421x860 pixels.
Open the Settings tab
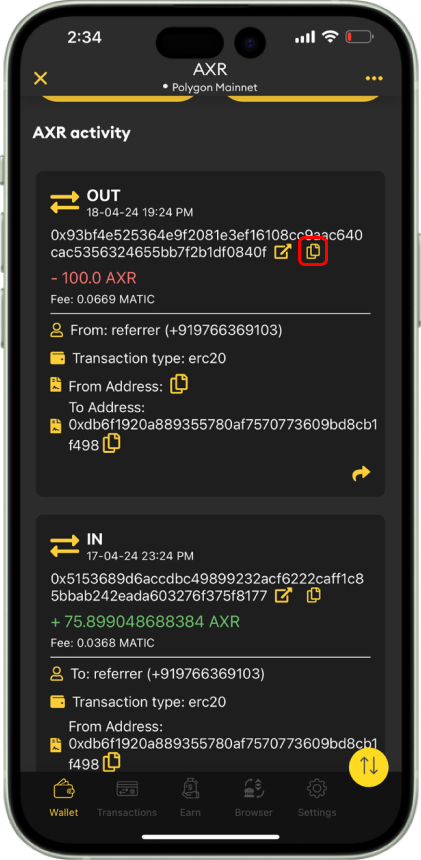tap(317, 797)
